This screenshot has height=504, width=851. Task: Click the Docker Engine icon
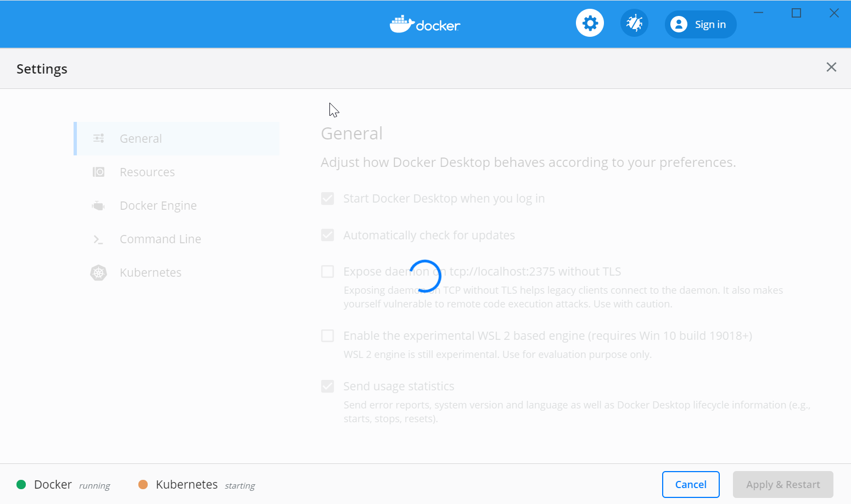(98, 206)
